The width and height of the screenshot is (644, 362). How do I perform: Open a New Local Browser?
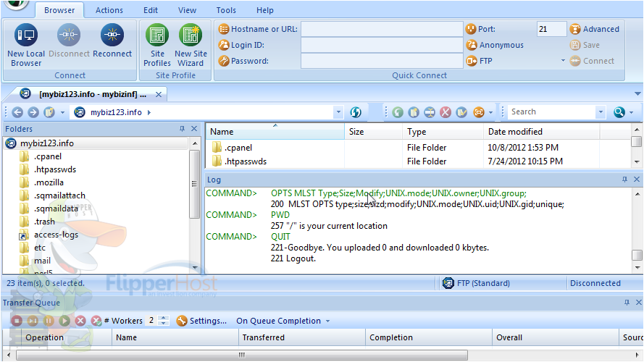pos(26,45)
